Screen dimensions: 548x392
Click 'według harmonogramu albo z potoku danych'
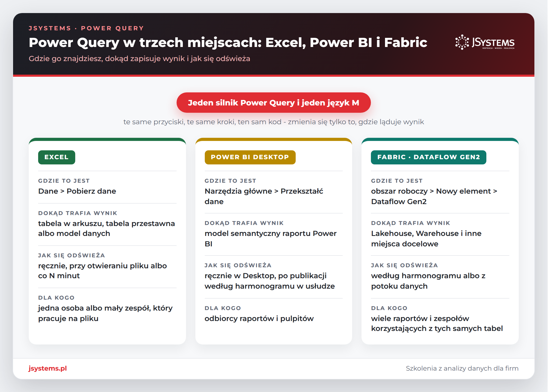point(428,281)
